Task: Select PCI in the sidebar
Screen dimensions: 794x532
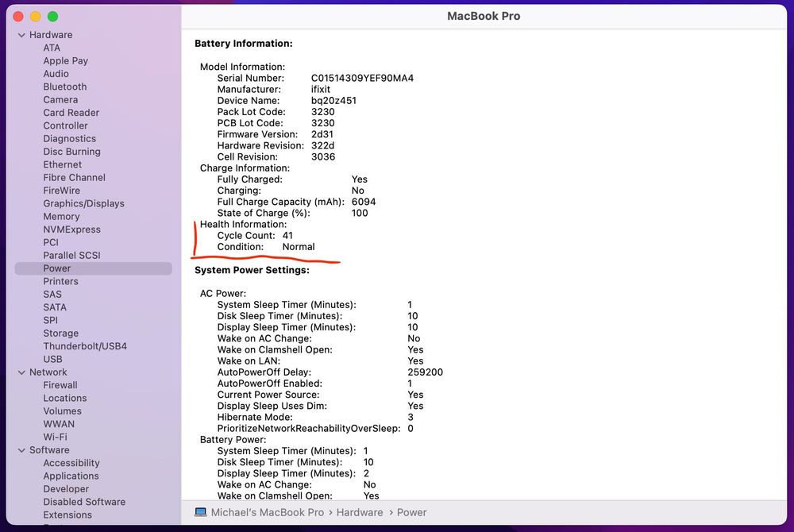Action: 51,242
